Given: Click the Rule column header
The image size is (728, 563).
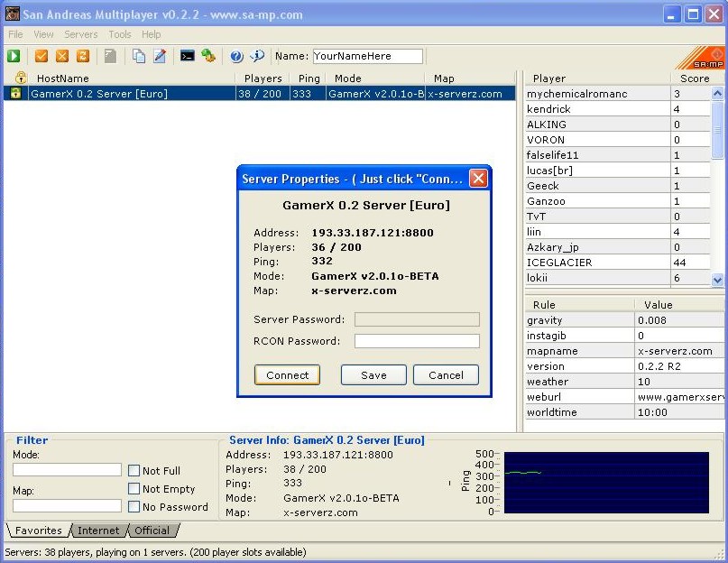Looking at the screenshot, I should (579, 305).
